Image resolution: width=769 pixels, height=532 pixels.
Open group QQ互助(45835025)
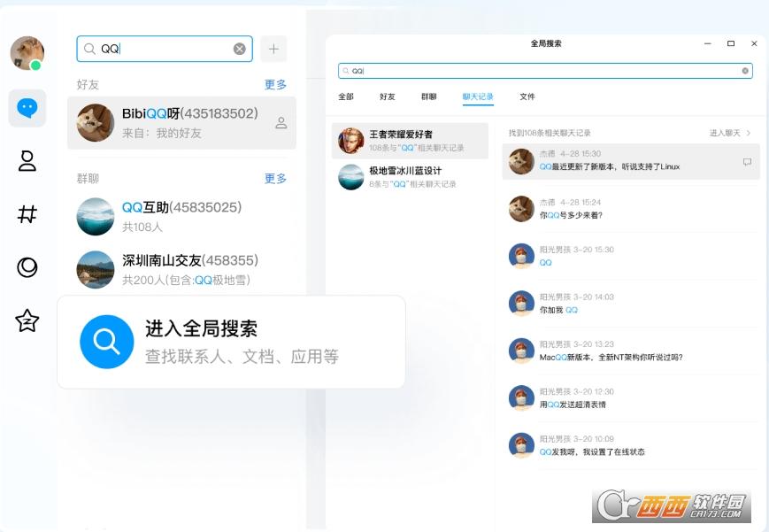(182, 217)
